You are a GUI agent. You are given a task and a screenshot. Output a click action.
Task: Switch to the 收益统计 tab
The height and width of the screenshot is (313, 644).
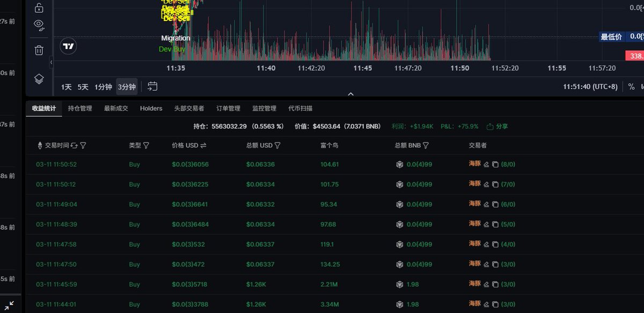click(x=44, y=108)
